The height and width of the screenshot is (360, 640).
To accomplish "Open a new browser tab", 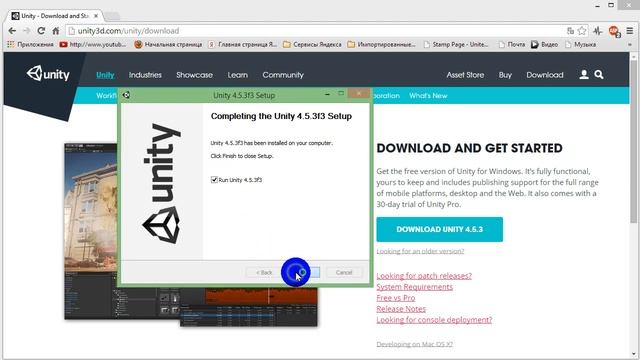I will (x=113, y=16).
